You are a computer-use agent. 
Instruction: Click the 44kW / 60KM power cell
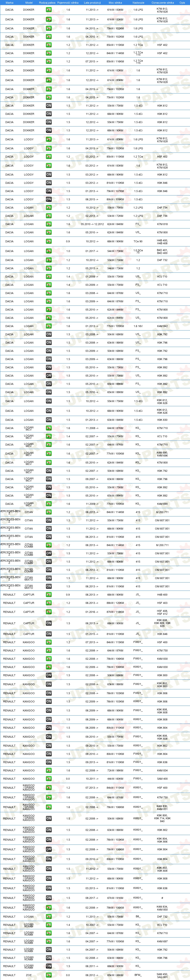(x=115, y=779)
